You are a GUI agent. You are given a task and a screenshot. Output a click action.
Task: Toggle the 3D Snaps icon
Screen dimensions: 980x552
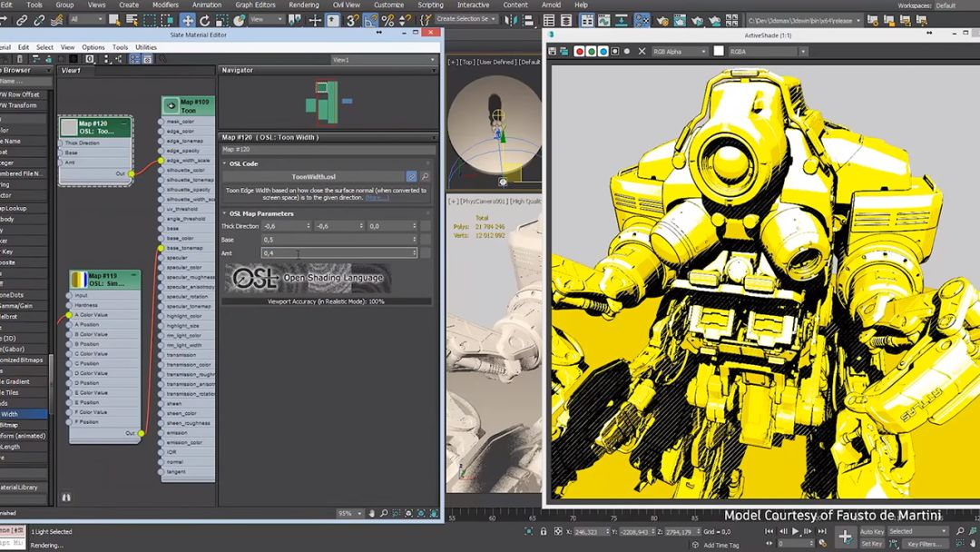353,21
